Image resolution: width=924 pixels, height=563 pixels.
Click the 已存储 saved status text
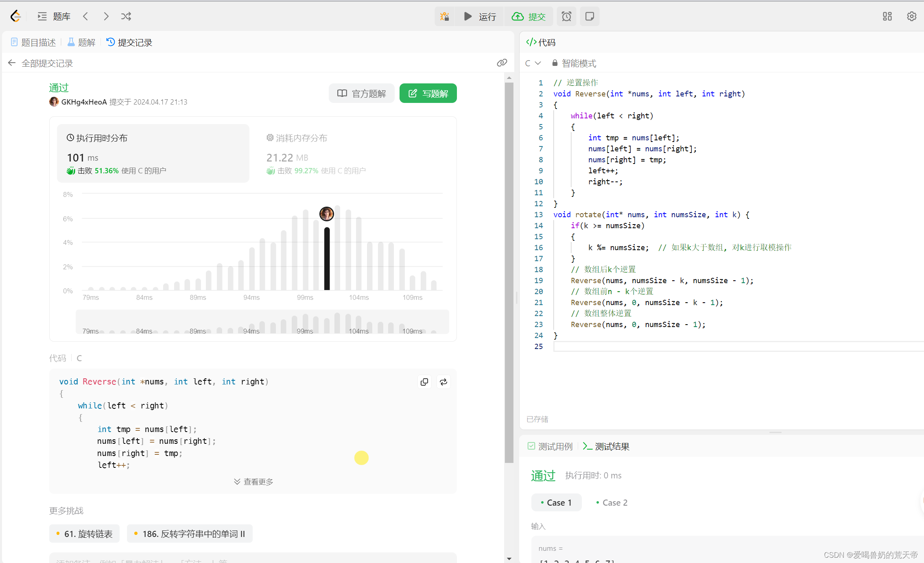tap(537, 419)
